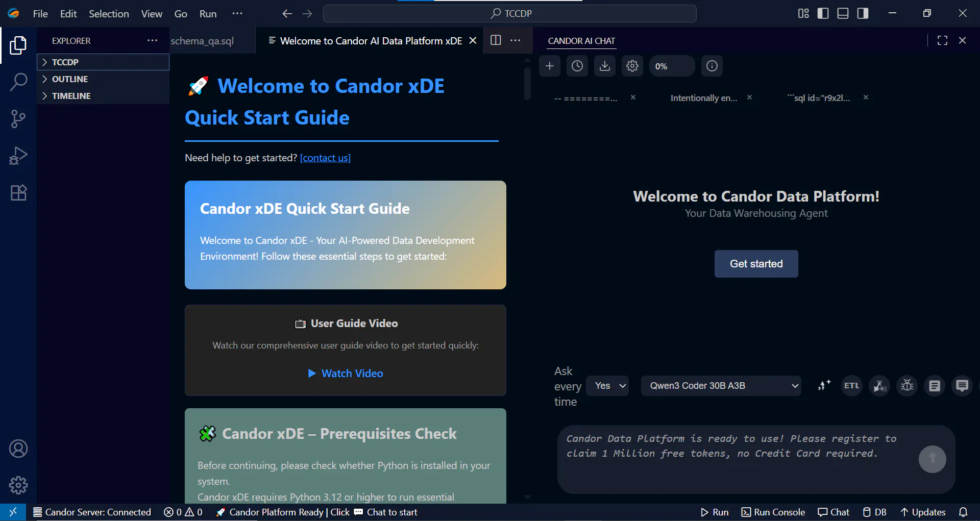The height and width of the screenshot is (521, 980).
Task: Select the CANDOR AI CHAT tab
Action: point(581,41)
